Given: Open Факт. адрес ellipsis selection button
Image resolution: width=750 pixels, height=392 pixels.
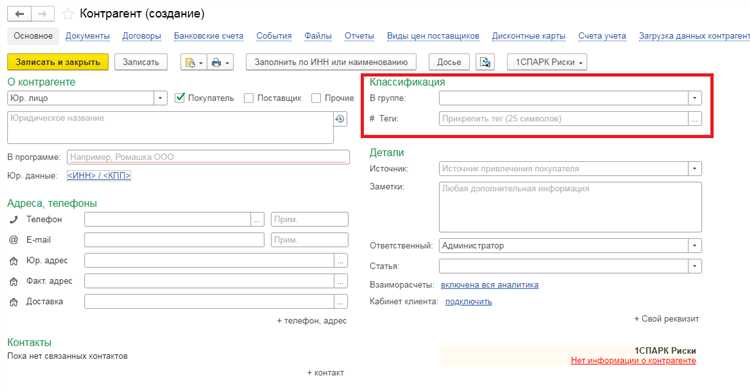Looking at the screenshot, I should [x=341, y=281].
